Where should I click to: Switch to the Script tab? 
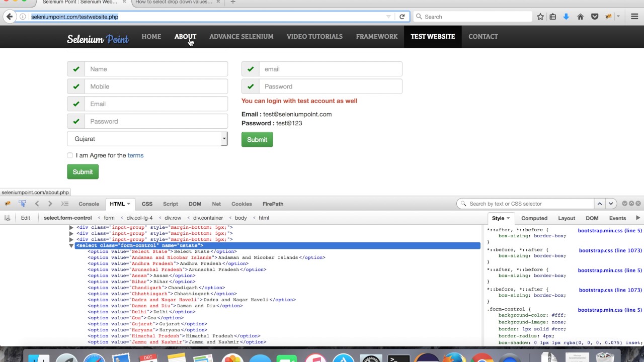click(171, 204)
